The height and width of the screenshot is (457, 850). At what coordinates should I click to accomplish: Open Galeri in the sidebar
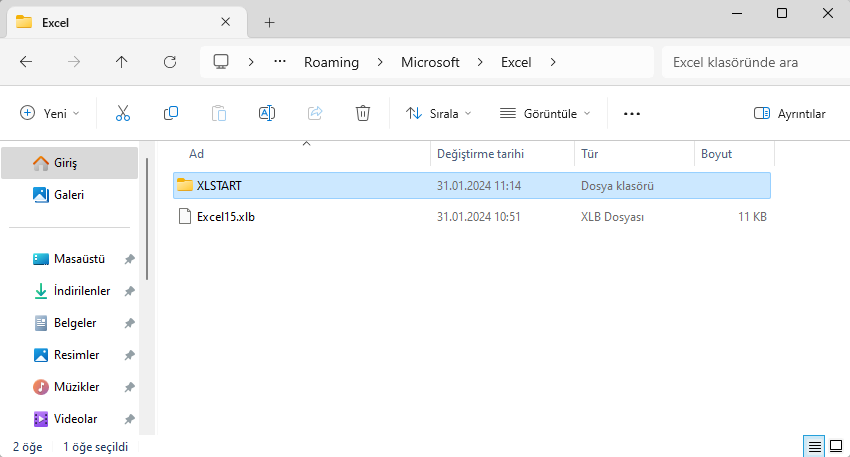(x=69, y=195)
